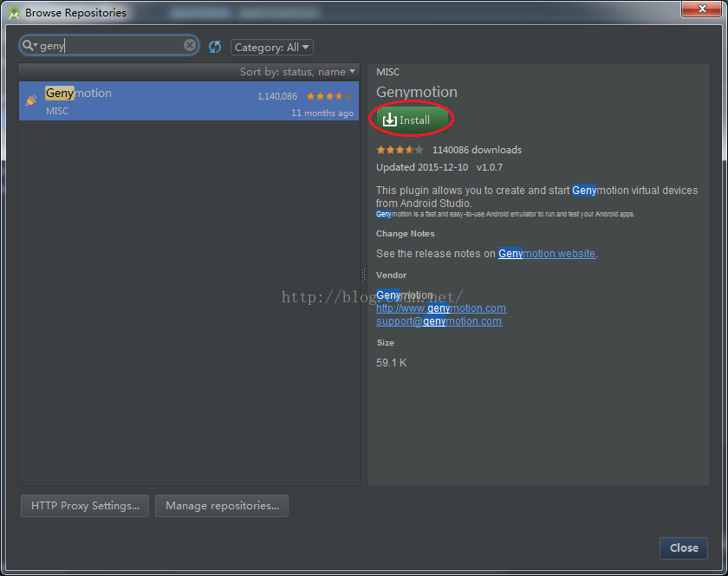Clear the search text with the X icon

190,45
